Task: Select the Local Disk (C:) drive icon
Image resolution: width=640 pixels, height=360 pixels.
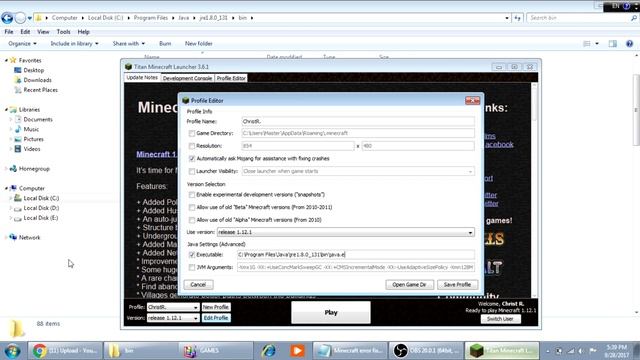Action: [18, 198]
